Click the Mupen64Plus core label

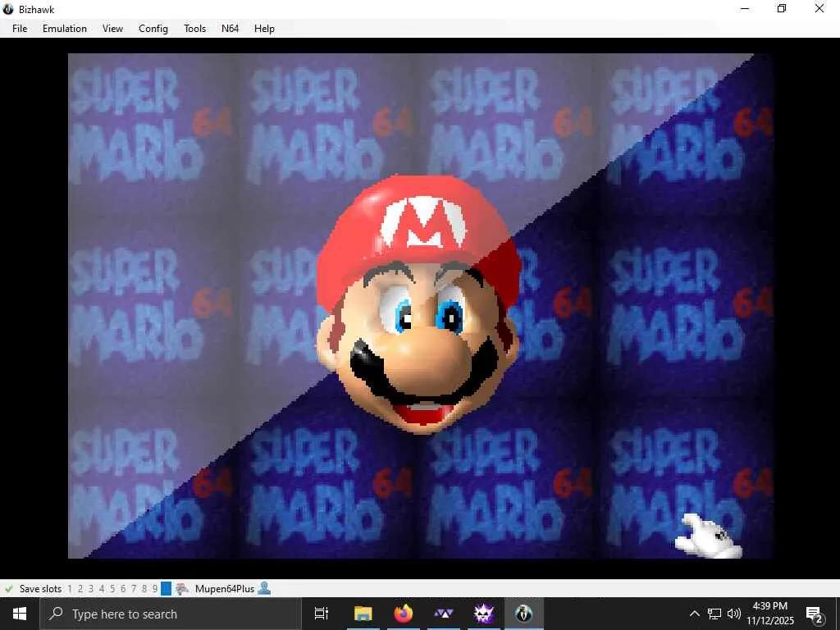click(225, 589)
